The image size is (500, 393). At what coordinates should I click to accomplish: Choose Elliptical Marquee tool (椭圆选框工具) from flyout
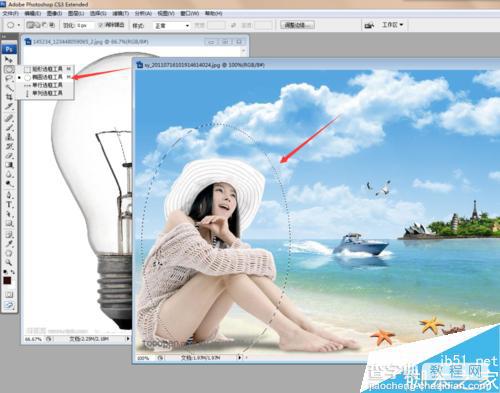click(x=47, y=77)
